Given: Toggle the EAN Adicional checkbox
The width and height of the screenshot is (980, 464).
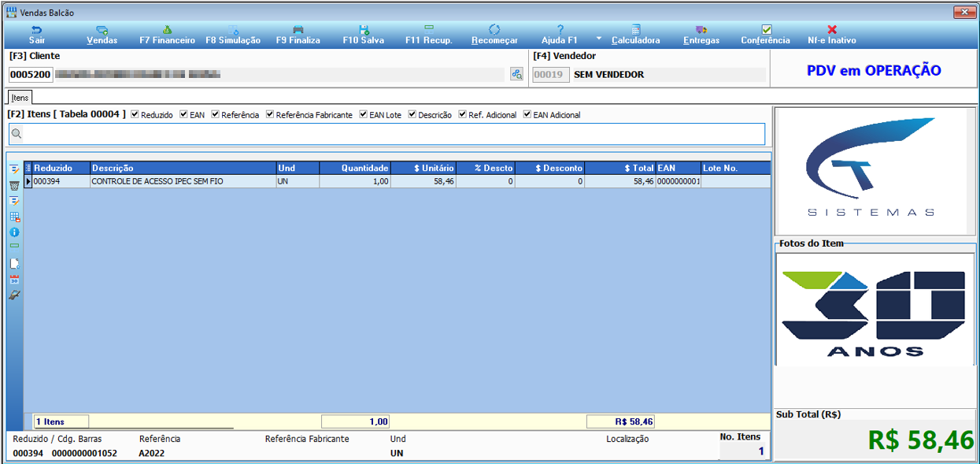Looking at the screenshot, I should coord(527,115).
